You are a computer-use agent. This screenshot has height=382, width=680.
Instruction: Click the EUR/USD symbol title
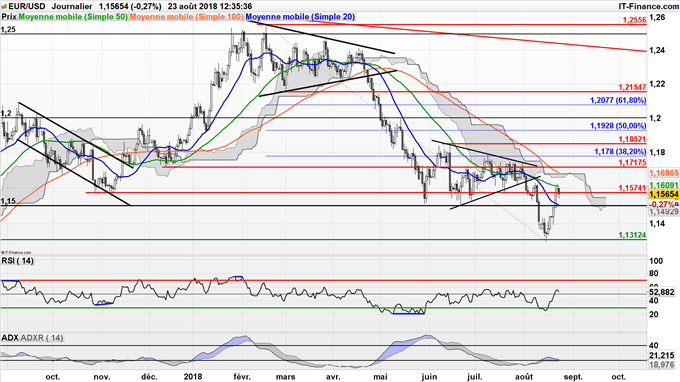click(x=27, y=7)
